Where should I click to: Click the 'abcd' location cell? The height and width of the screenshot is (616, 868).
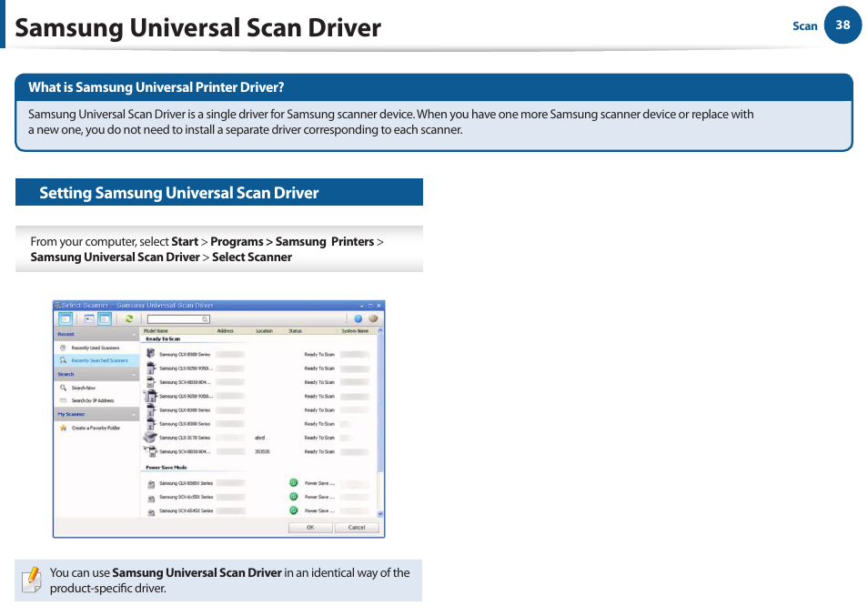pos(259,438)
